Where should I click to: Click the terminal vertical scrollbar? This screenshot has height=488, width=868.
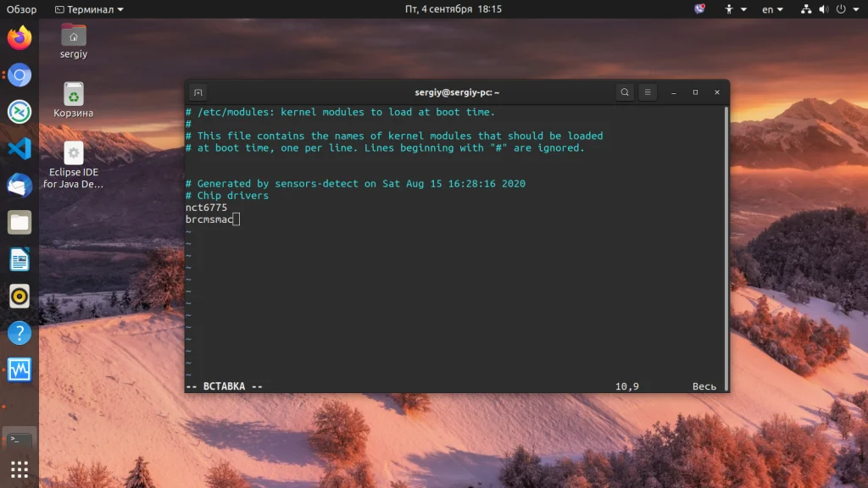tap(726, 248)
